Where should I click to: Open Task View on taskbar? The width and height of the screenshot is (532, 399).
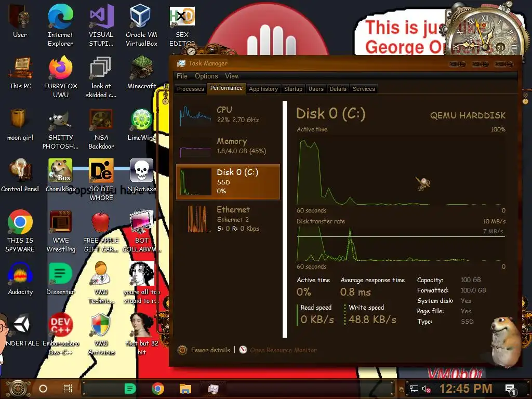68,389
